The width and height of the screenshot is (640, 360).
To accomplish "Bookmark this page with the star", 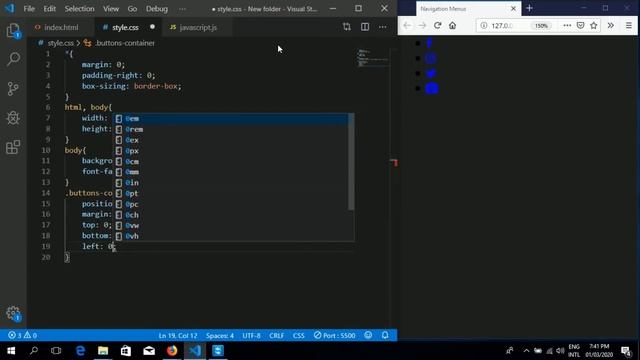I will (x=594, y=25).
